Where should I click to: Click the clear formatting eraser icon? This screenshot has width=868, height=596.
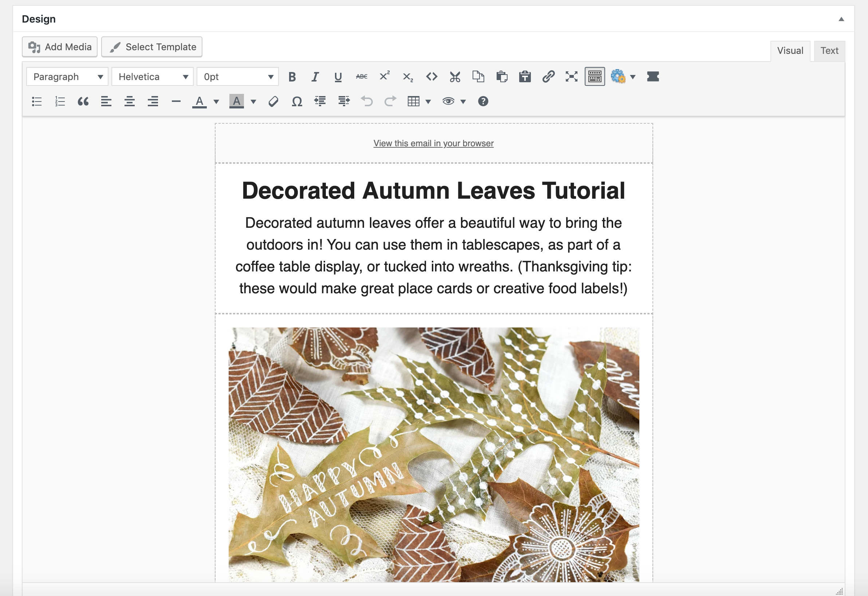[273, 102]
